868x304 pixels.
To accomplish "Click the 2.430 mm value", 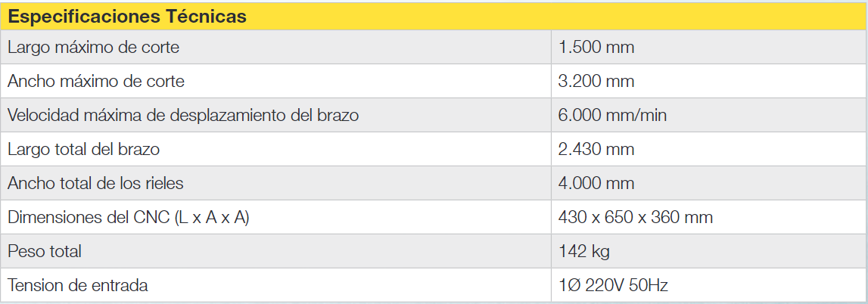I will pyautogui.click(x=596, y=149).
